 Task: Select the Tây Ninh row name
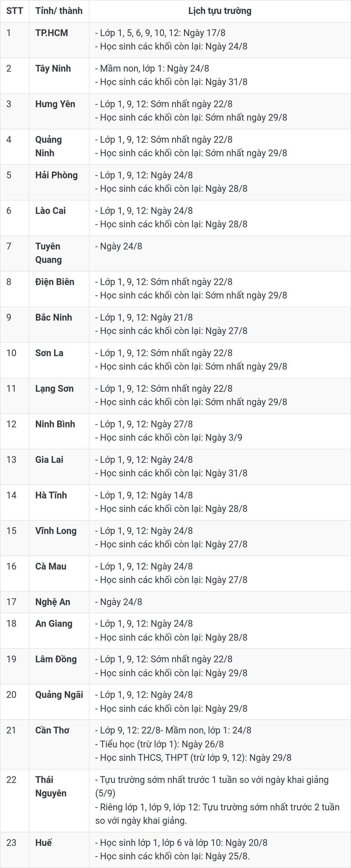(x=53, y=68)
